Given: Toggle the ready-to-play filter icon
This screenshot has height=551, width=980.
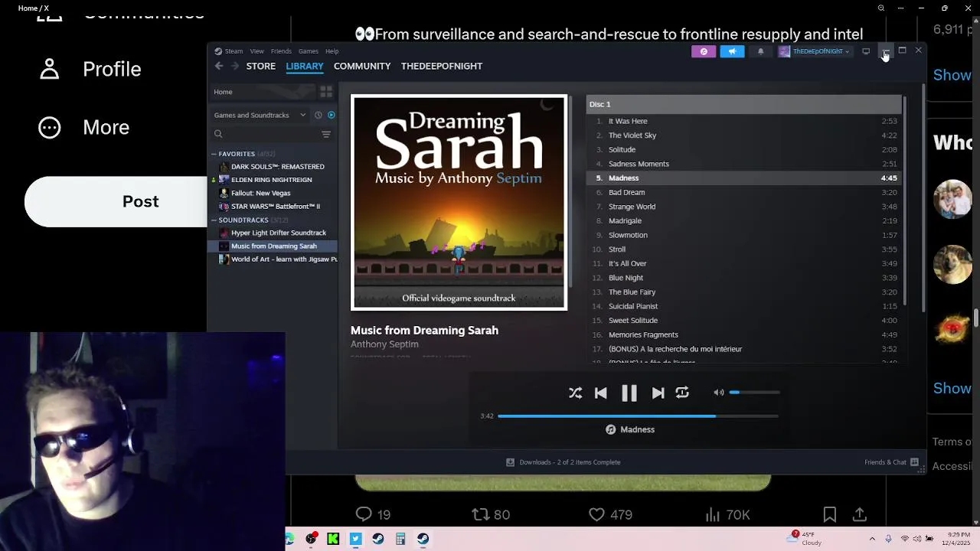Looking at the screenshot, I should tap(332, 115).
